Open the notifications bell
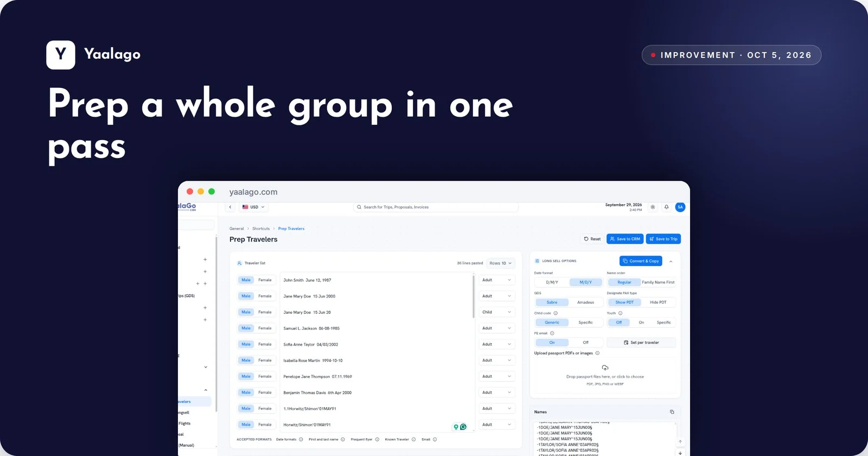Viewport: 868px width, 456px height. pyautogui.click(x=666, y=207)
